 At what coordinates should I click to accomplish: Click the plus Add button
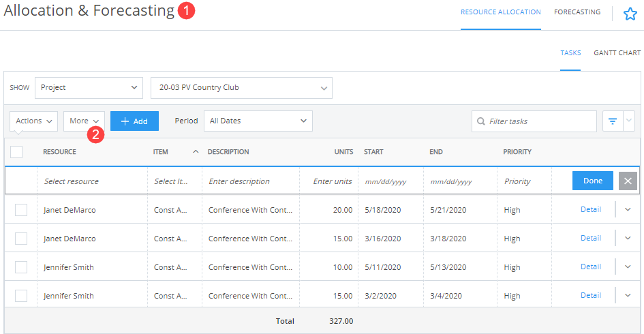pos(134,121)
